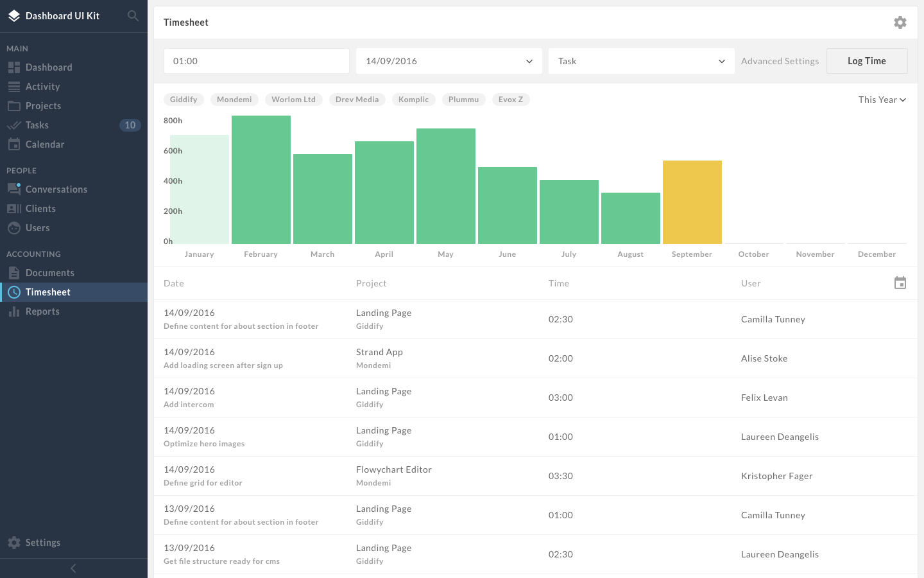Open the 14/09/2016 date dropdown
The image size is (924, 578).
point(449,61)
